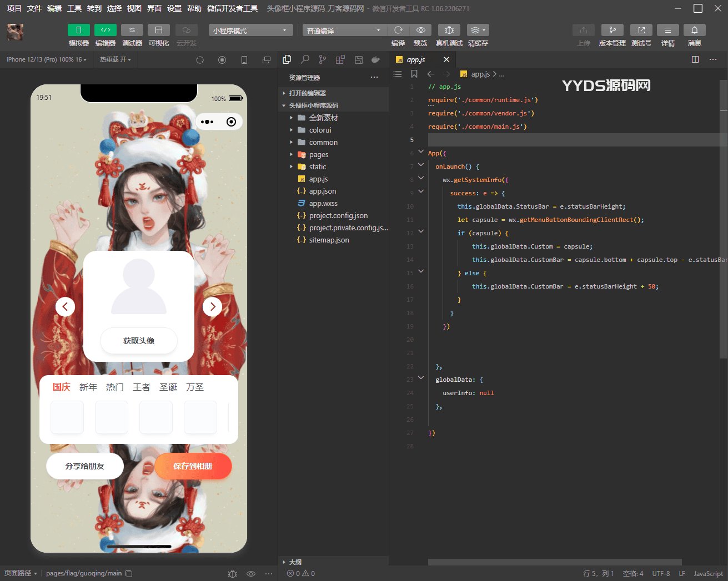The width and height of the screenshot is (728, 581).
Task: Toggle the debugger panel button
Action: coord(132,30)
